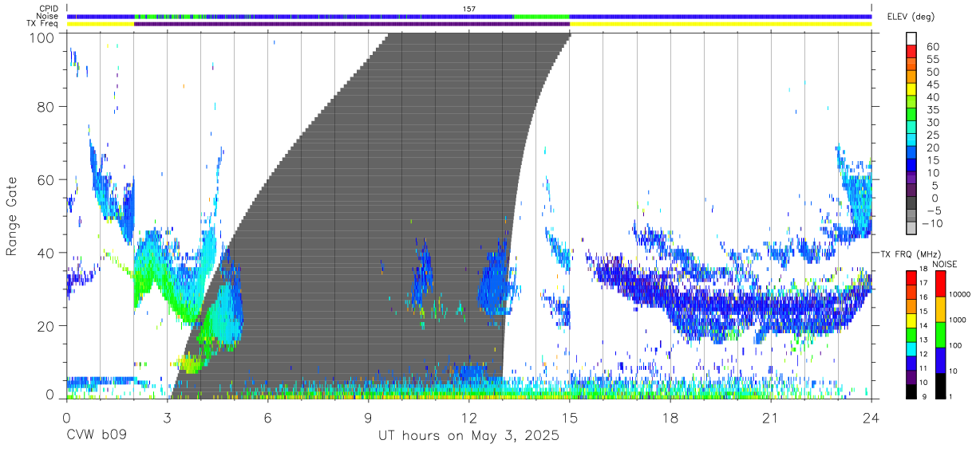Click range gate 20 tick label

(x=47, y=325)
